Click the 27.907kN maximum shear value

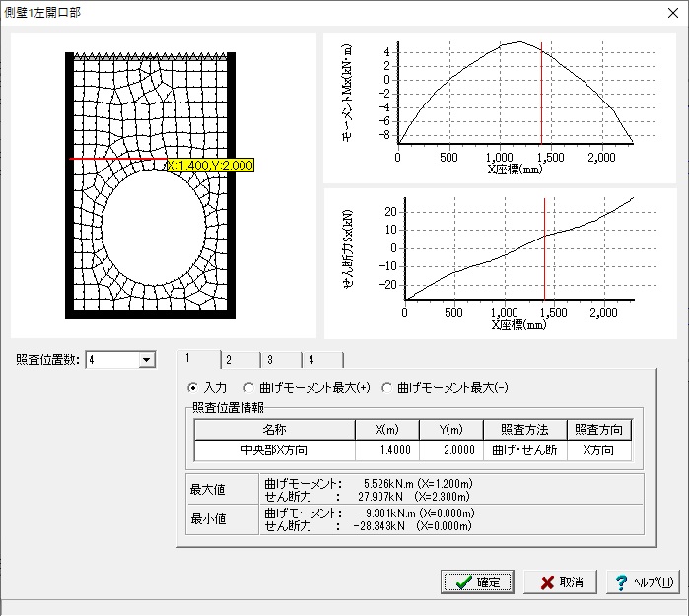(x=380, y=497)
